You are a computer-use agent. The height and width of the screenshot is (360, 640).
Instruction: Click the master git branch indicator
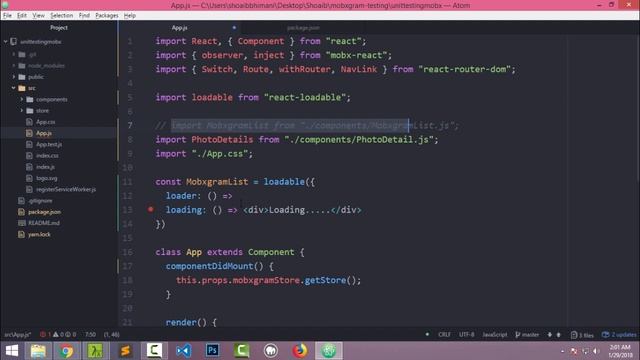tap(527, 335)
